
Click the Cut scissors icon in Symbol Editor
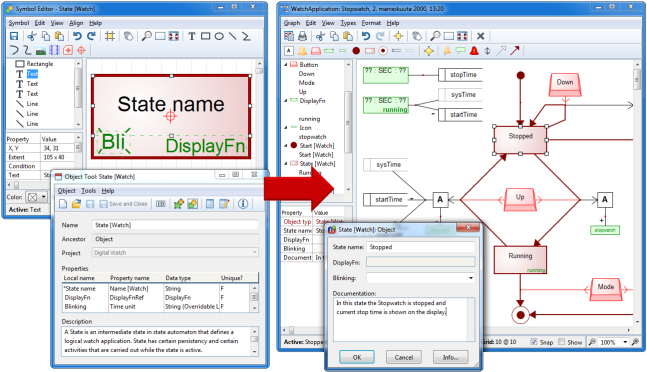[x=32, y=36]
